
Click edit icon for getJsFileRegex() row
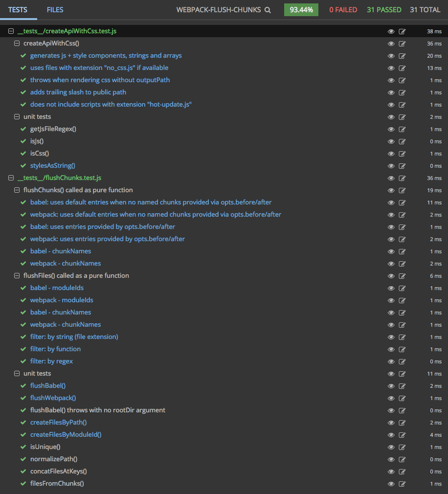402,129
